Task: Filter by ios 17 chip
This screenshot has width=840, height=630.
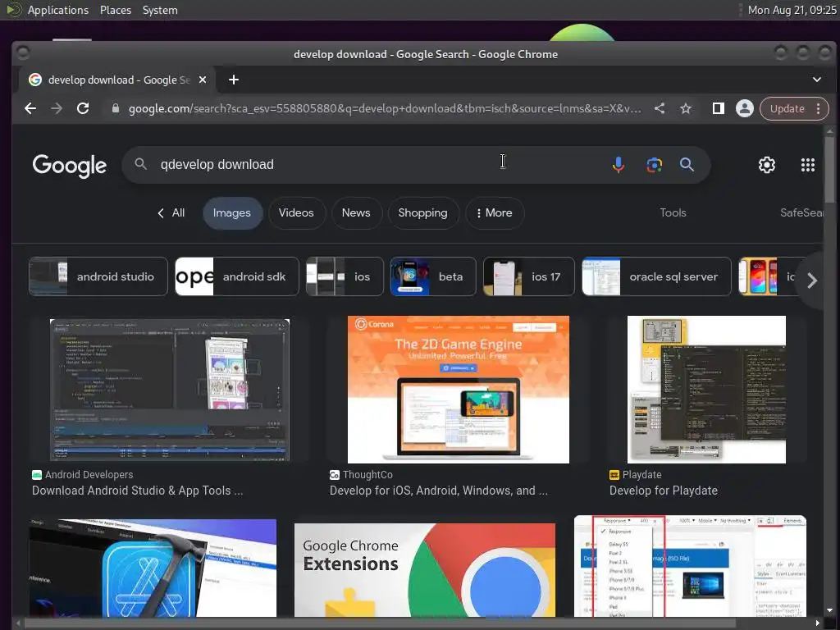Action: point(529,276)
